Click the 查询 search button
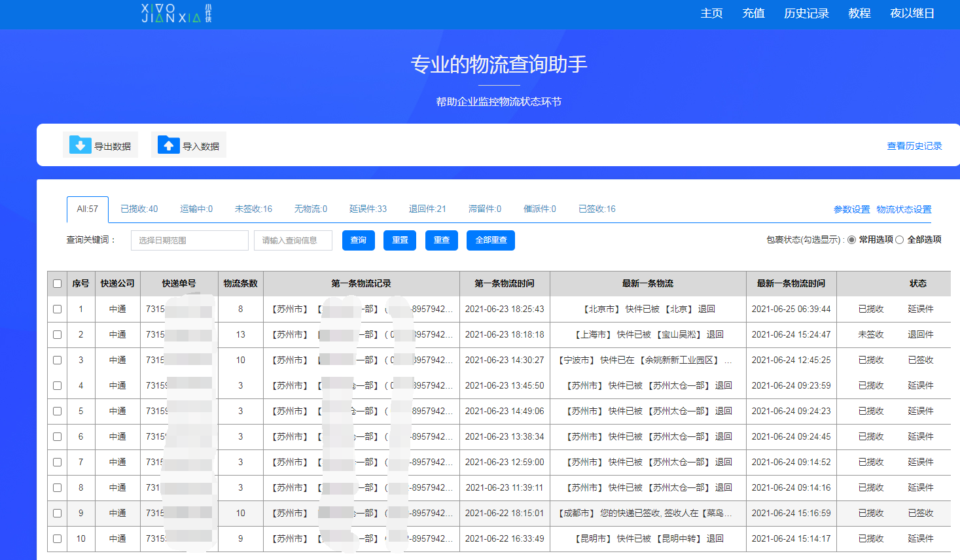The image size is (960, 560). coord(358,240)
